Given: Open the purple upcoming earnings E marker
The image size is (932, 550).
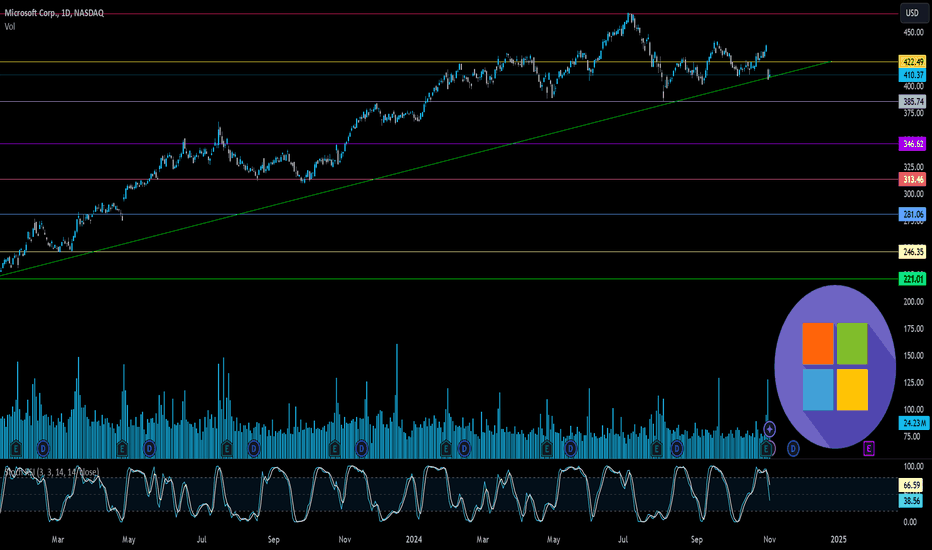Looking at the screenshot, I should click(x=868, y=448).
